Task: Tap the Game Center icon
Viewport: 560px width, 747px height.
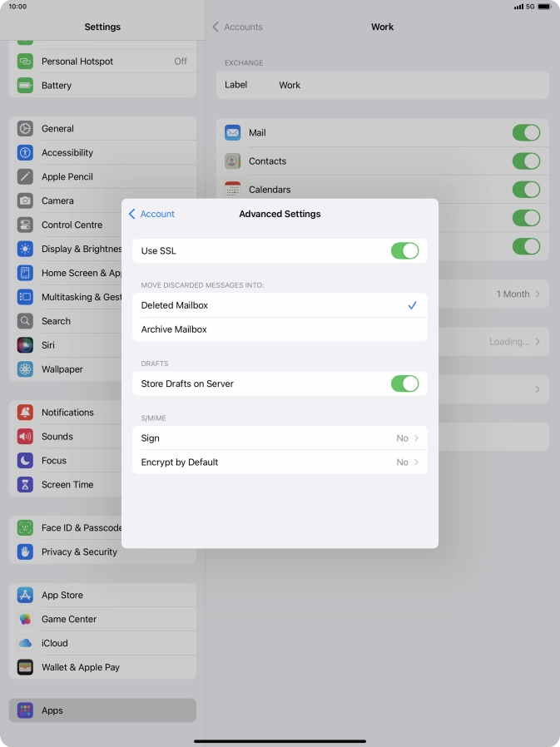Action: tap(26, 620)
